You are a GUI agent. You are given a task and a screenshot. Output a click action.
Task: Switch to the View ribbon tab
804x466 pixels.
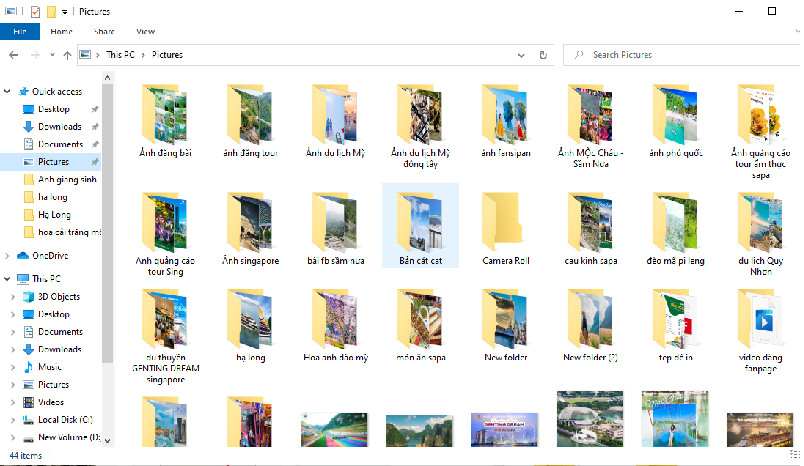pos(146,31)
